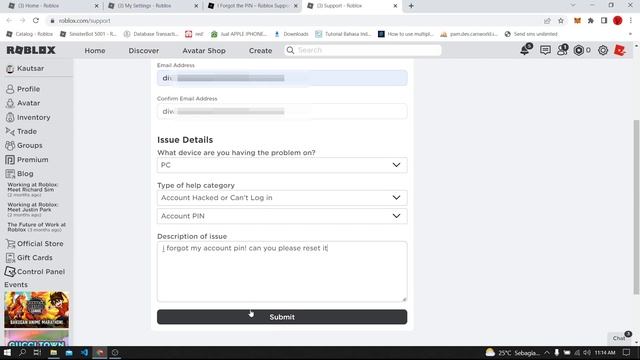The image size is (640, 360).
Task: Share this page icon in address bar
Action: (x=547, y=20)
